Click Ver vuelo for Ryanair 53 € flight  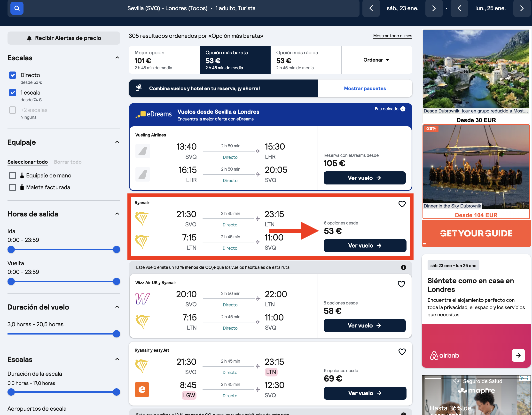click(365, 245)
